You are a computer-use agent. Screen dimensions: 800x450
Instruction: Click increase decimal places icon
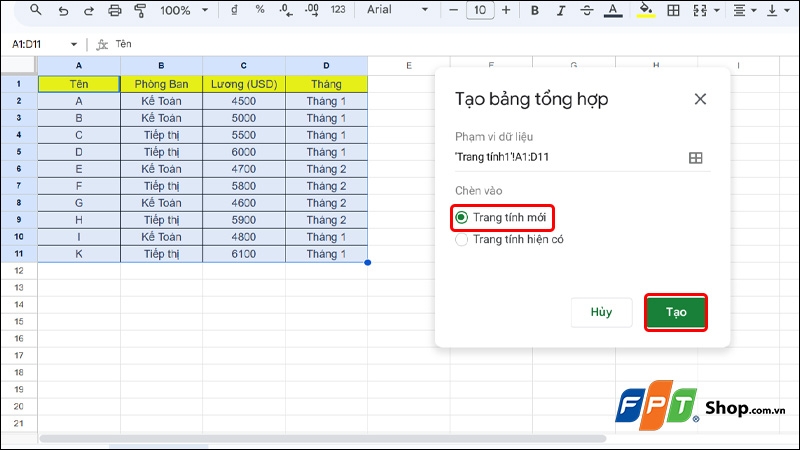[x=312, y=10]
